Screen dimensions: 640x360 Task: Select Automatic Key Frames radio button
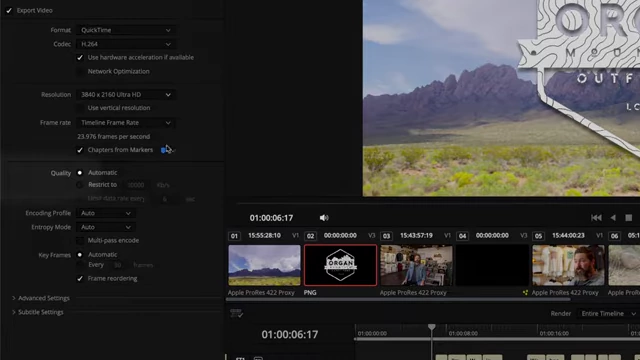click(x=80, y=255)
